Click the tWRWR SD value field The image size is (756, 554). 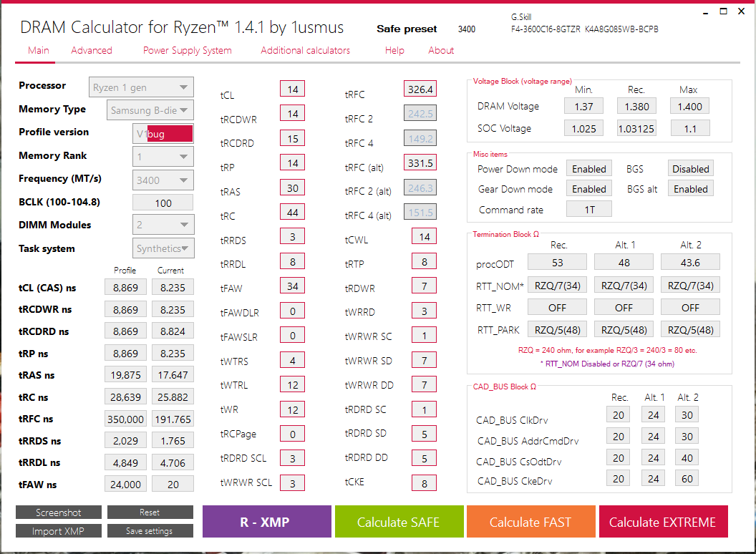point(424,360)
